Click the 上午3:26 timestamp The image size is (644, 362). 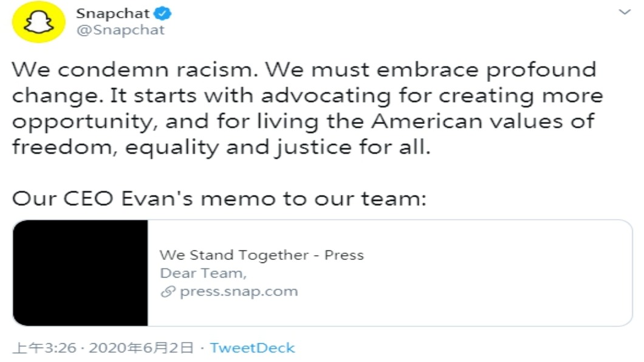[x=44, y=348]
